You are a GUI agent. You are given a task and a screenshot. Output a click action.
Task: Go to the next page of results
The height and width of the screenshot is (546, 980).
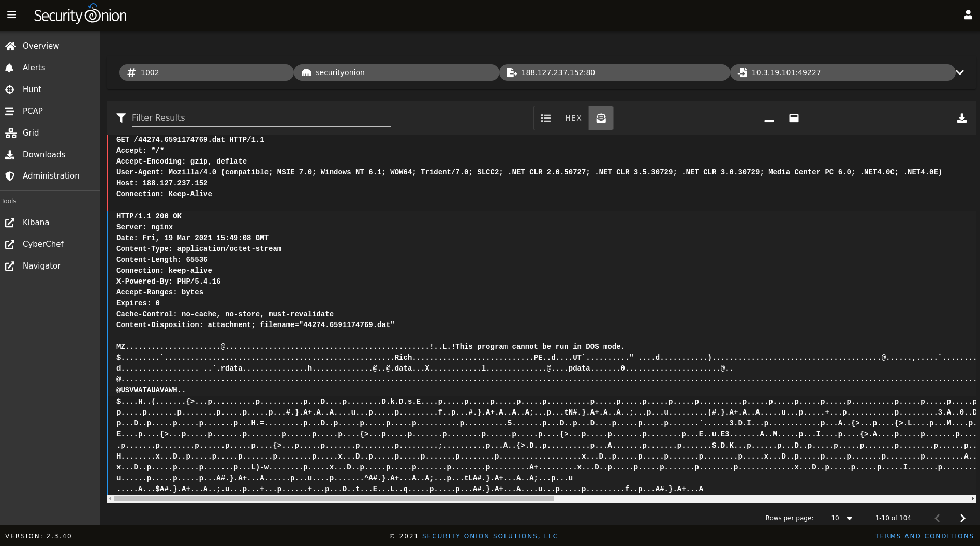click(x=962, y=518)
